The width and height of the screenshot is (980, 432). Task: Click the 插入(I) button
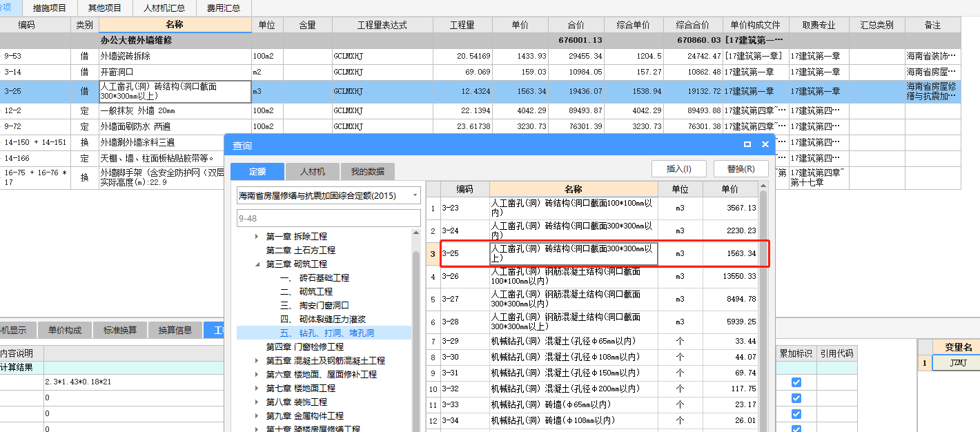pos(679,168)
